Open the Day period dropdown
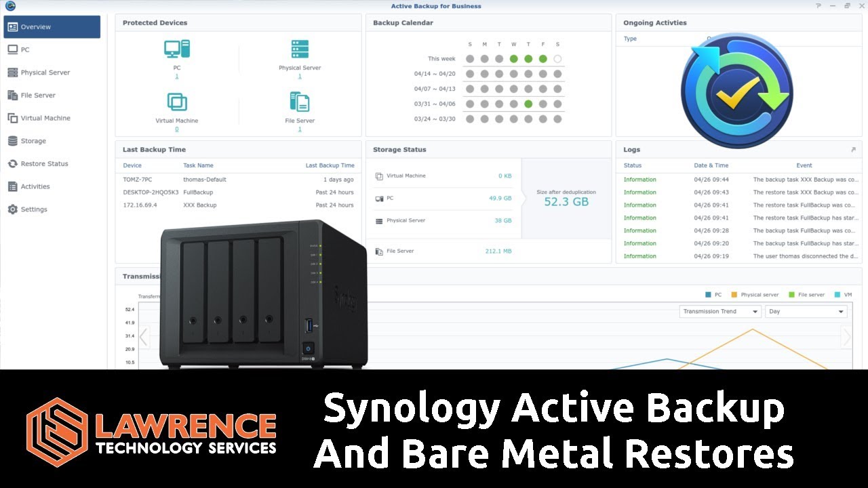The image size is (868, 488). (806, 312)
